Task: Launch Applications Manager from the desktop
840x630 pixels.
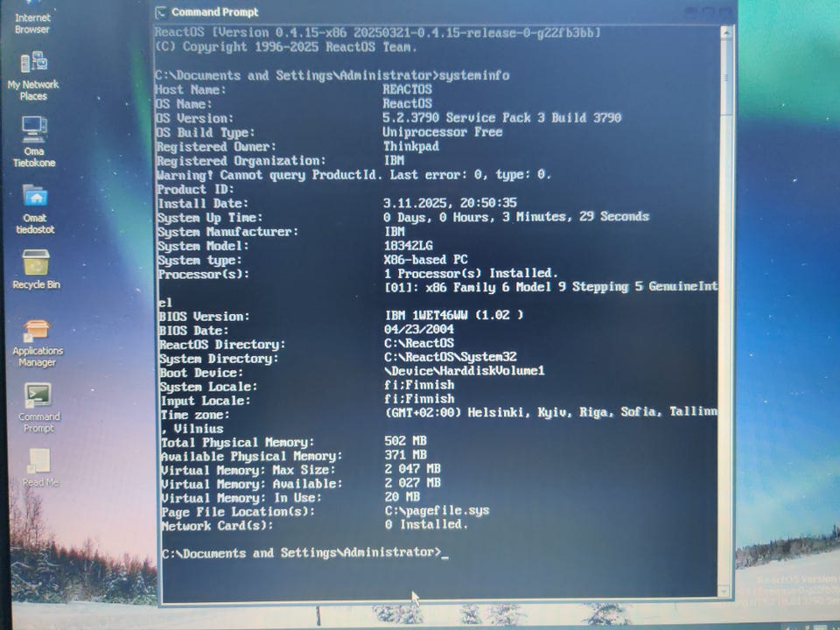Action: click(x=37, y=342)
